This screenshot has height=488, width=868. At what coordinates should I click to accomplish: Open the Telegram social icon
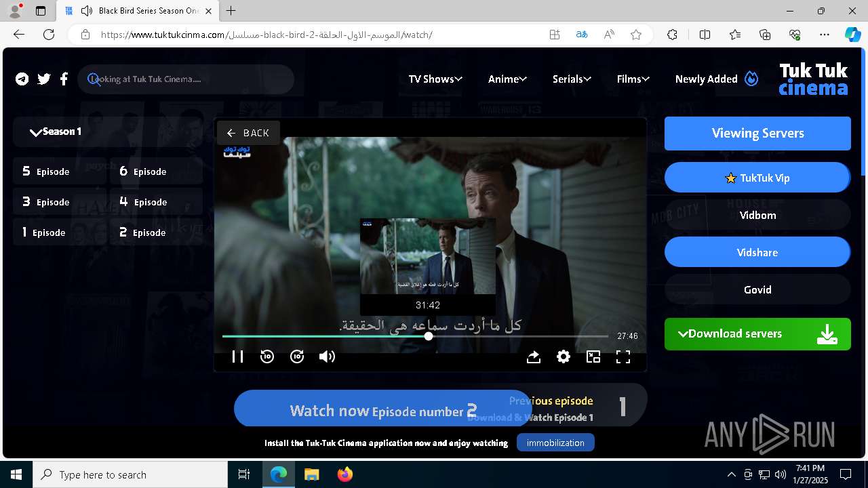(x=22, y=79)
